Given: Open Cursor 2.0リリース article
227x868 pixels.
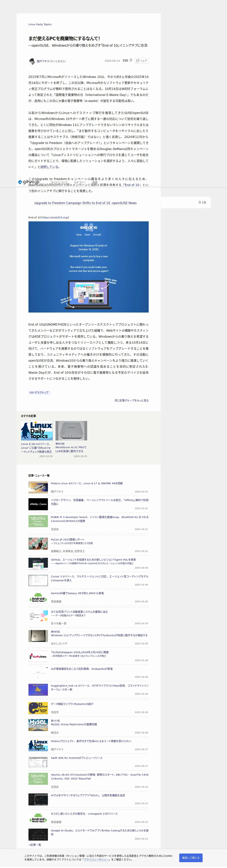Looking at the screenshot, I should point(100,578).
